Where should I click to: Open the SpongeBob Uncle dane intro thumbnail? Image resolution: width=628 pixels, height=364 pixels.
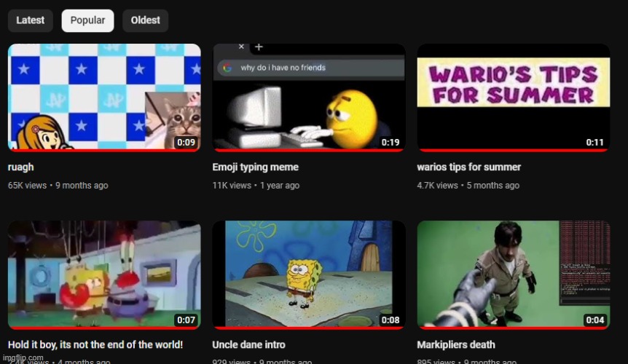[308, 274]
